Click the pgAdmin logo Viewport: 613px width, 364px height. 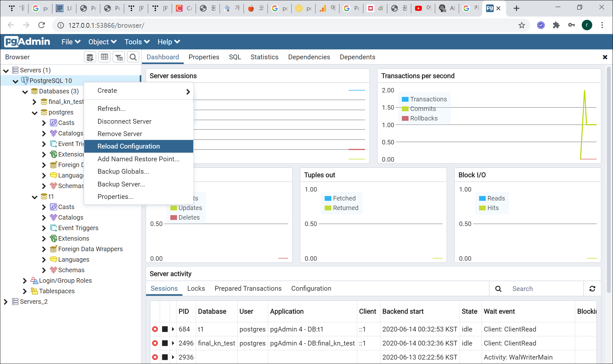point(27,41)
